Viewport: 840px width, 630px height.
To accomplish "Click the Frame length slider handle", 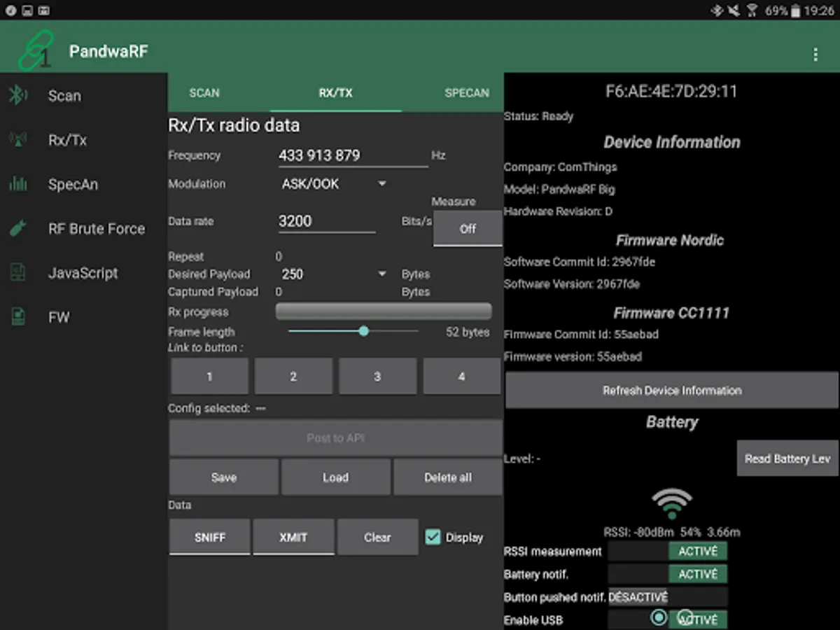I will (x=363, y=331).
